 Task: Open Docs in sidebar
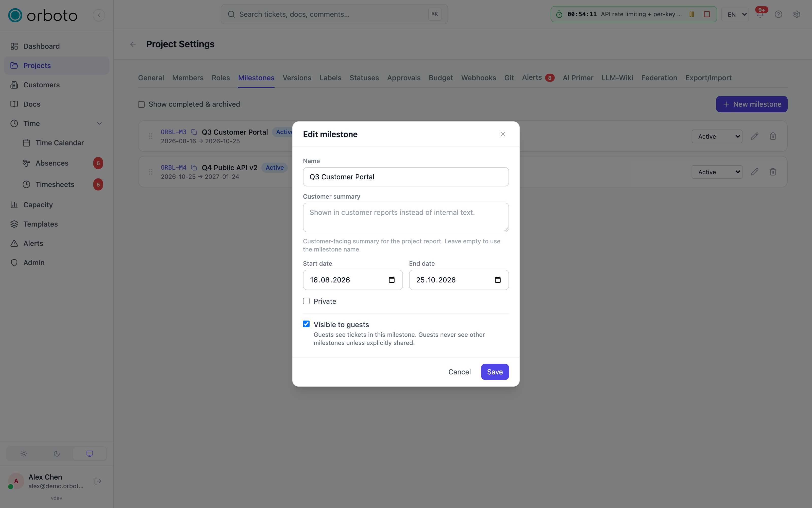[x=56, y=104]
